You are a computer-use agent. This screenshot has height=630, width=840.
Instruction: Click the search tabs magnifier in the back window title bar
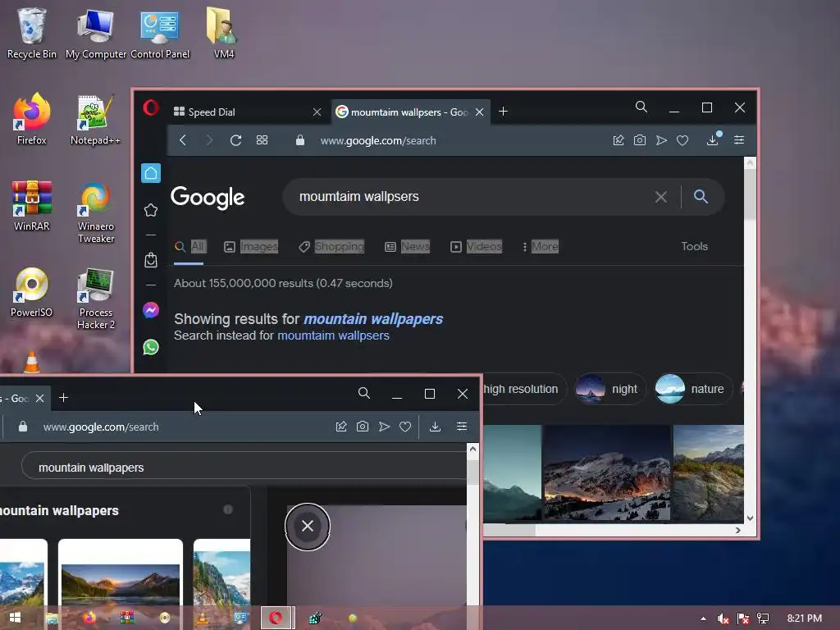[x=641, y=107]
